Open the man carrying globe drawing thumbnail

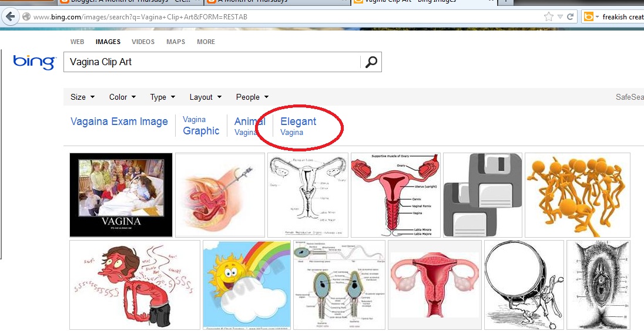[524, 285]
